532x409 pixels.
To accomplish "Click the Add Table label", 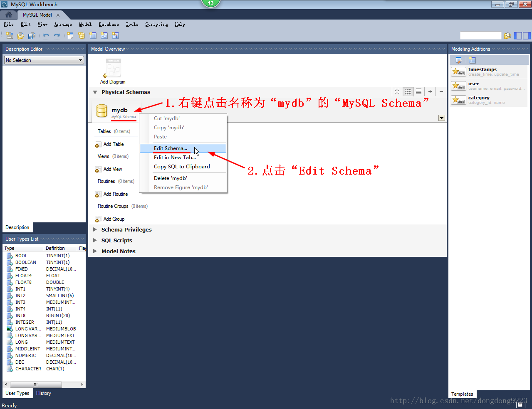I will [114, 144].
